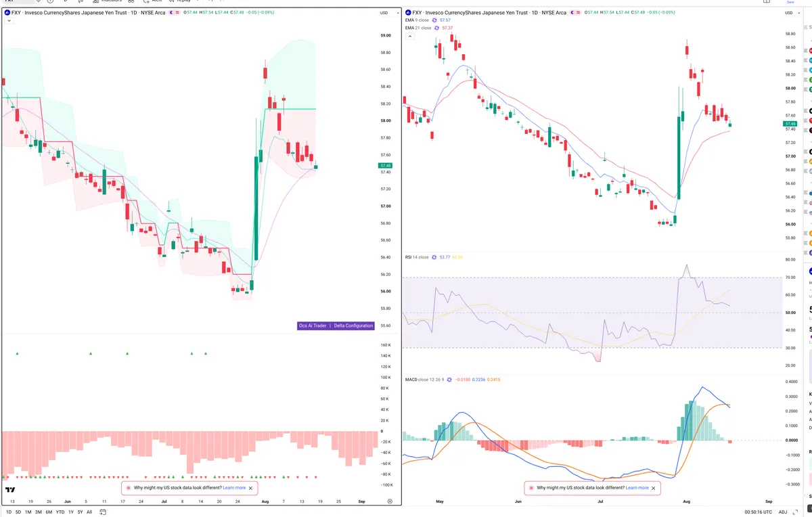Click Learn more link in right chart notice
Viewport: 812px width, 517px height.
(637, 487)
